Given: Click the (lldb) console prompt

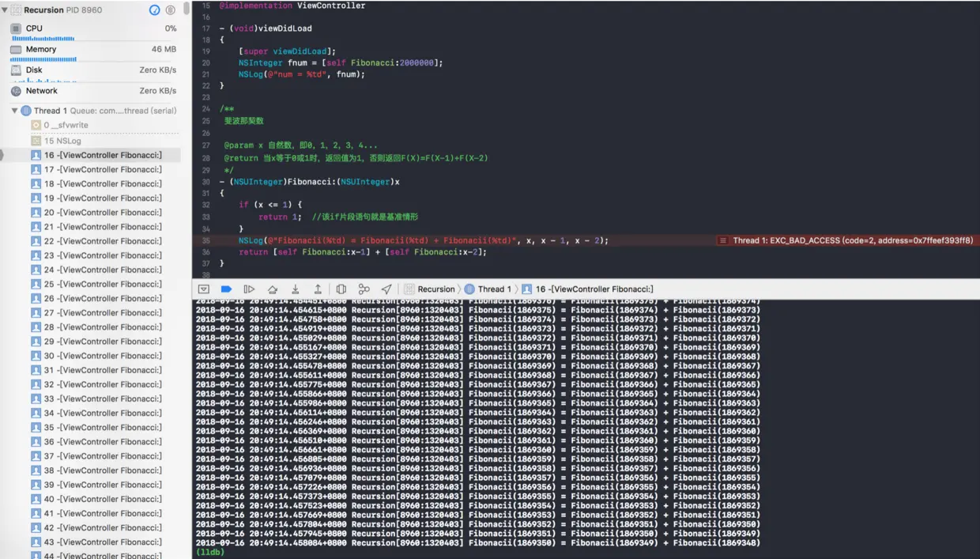Looking at the screenshot, I should [210, 552].
